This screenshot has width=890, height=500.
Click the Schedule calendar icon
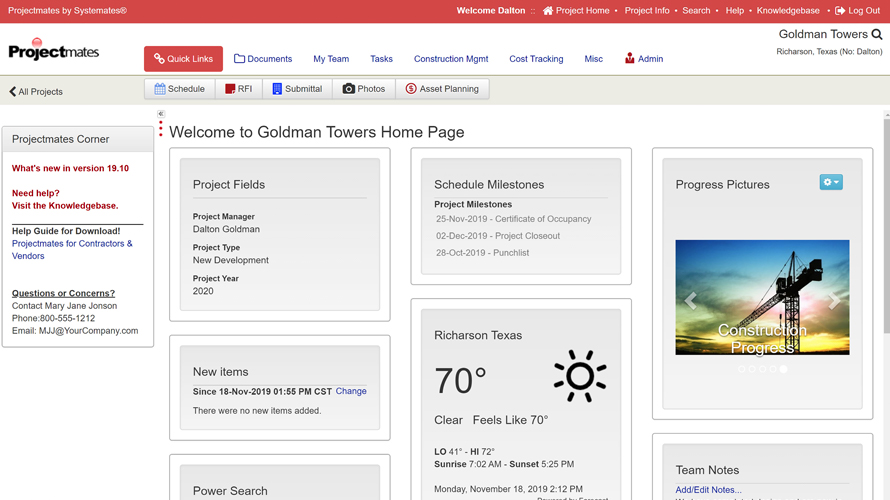coord(160,89)
